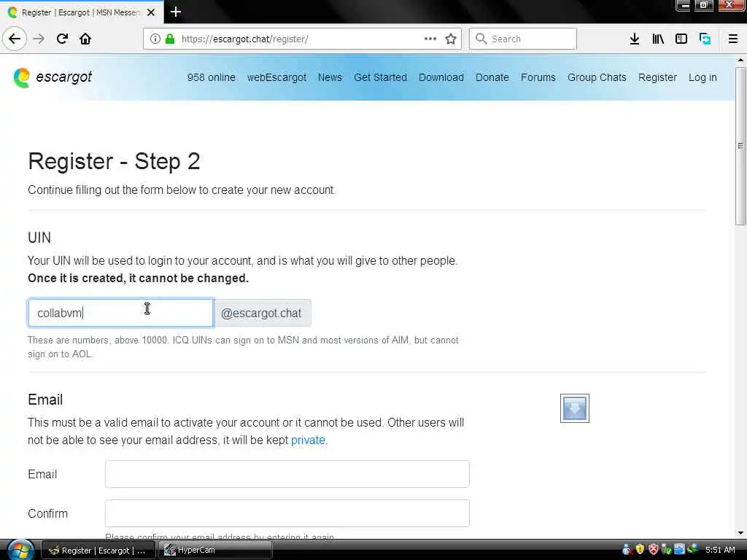
Task: Click the synced tabs toolbar icon
Action: [x=705, y=39]
